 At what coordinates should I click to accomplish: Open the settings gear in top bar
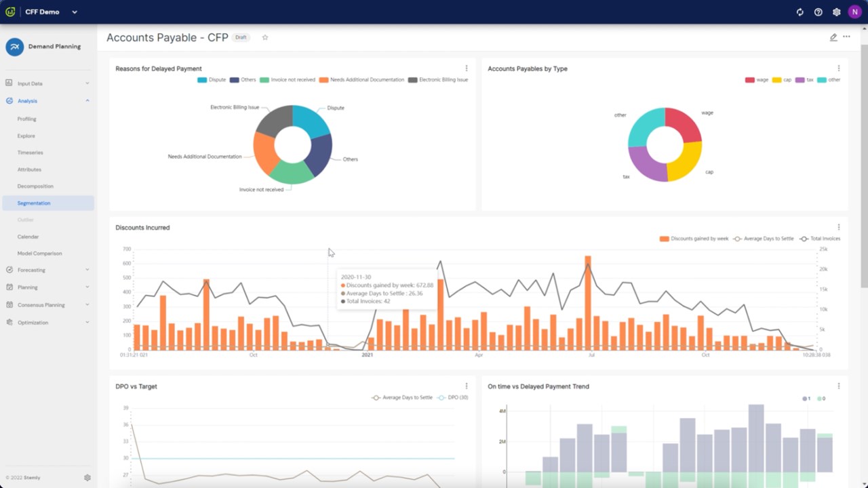click(x=837, y=12)
